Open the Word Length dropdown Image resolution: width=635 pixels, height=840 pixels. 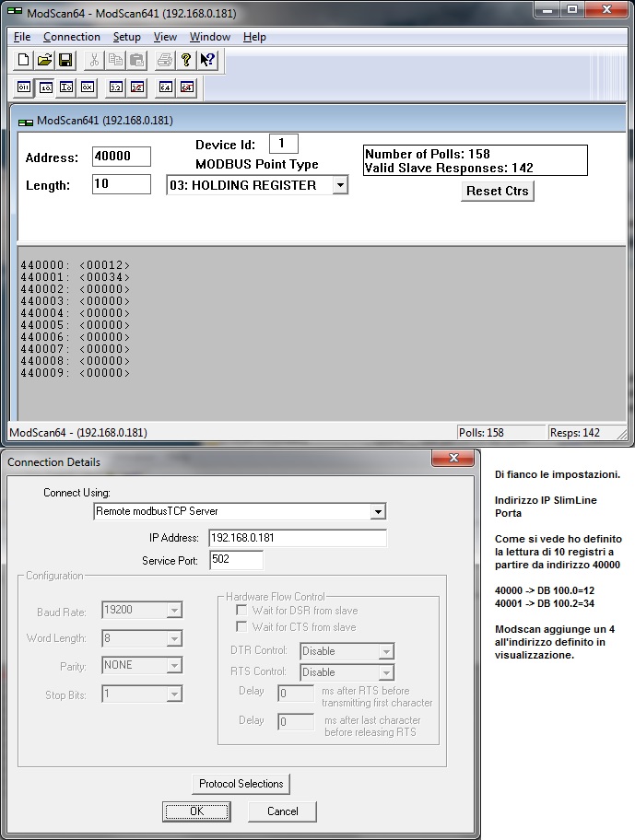[x=174, y=638]
